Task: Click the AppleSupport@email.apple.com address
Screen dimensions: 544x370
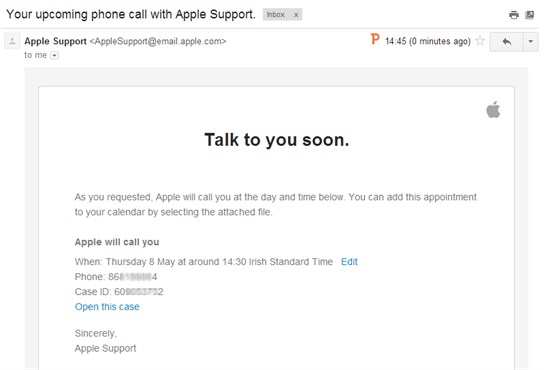Action: pos(158,41)
